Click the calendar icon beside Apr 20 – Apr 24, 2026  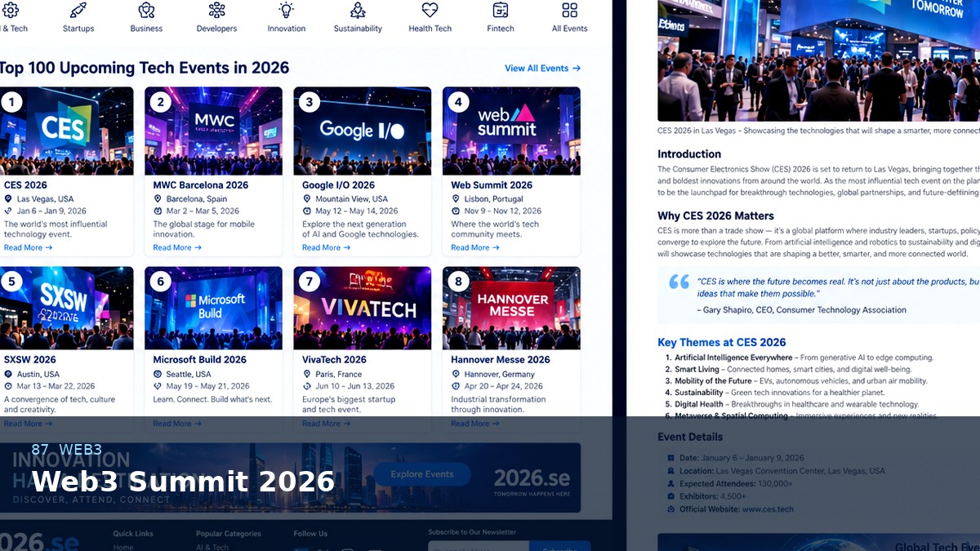(456, 386)
